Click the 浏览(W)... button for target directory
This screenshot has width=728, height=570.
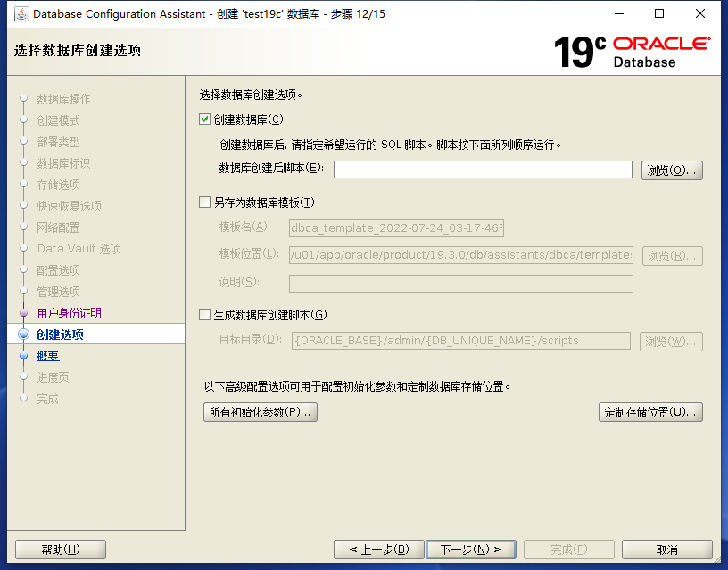tap(671, 342)
